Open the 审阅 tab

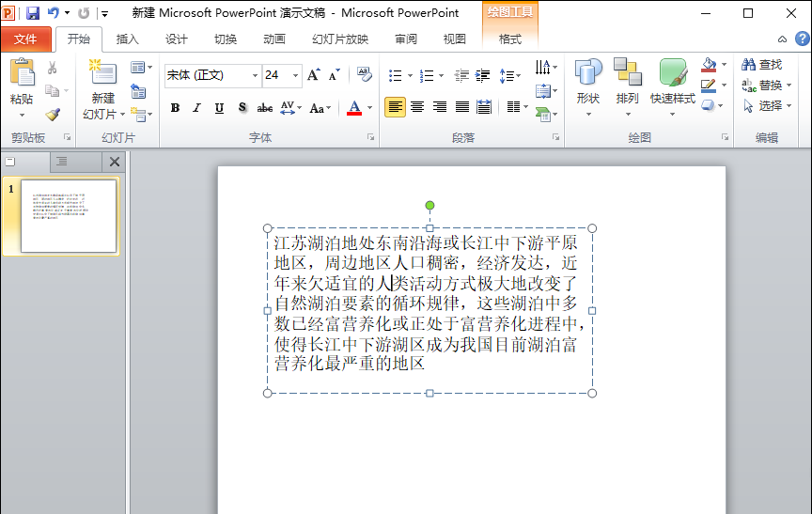[x=405, y=39]
